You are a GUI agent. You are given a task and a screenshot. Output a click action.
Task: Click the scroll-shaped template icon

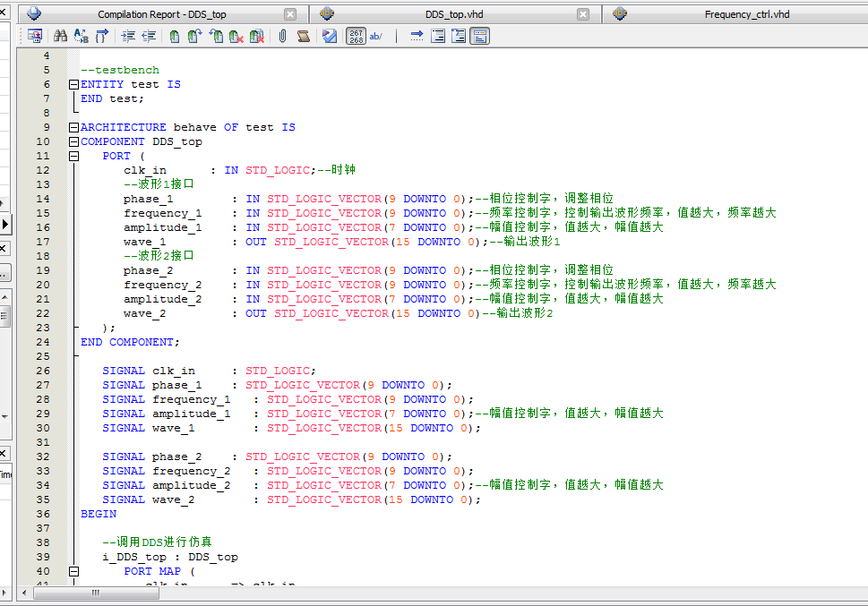[303, 36]
